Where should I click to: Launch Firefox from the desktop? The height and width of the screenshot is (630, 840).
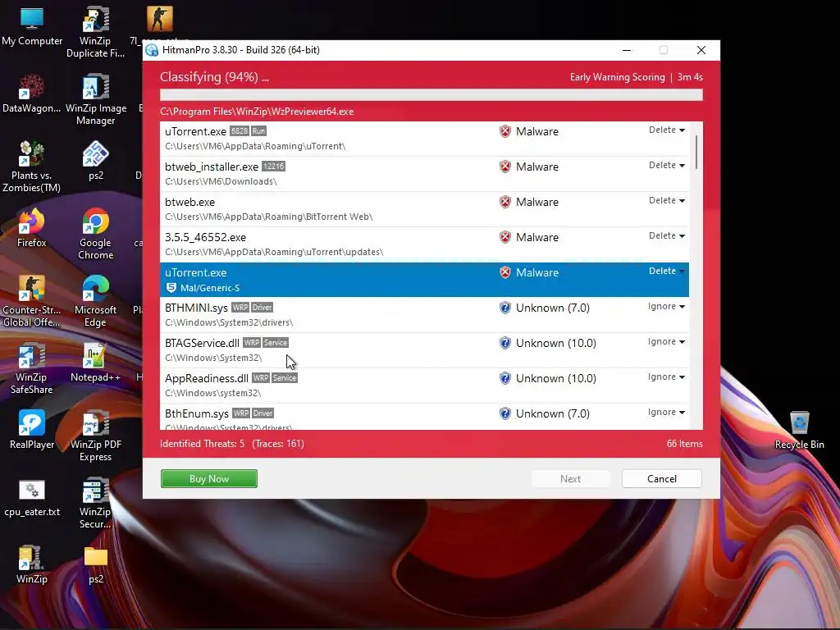[32, 227]
